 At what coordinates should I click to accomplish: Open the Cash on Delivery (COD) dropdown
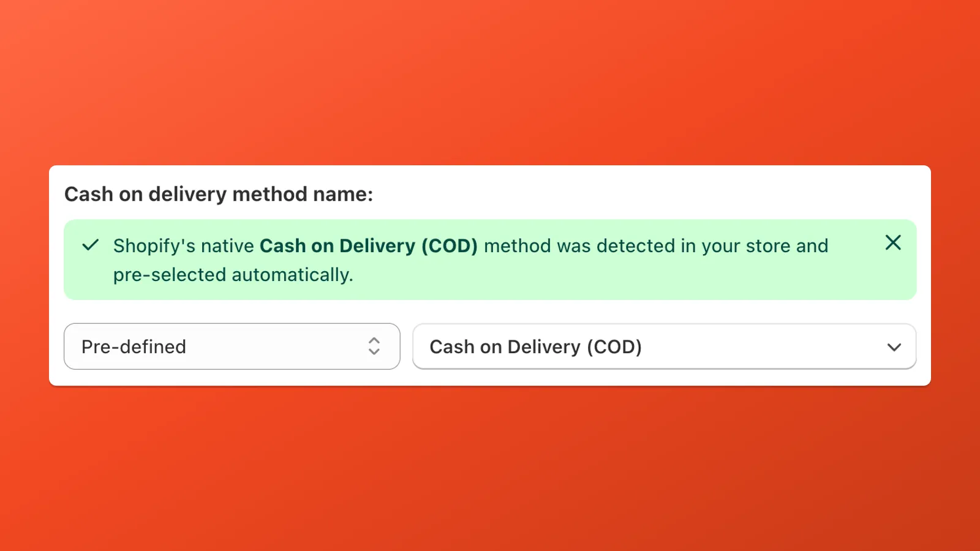(x=665, y=347)
